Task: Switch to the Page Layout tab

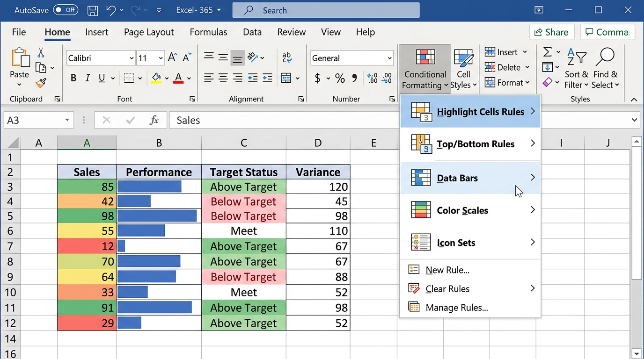Action: click(149, 32)
